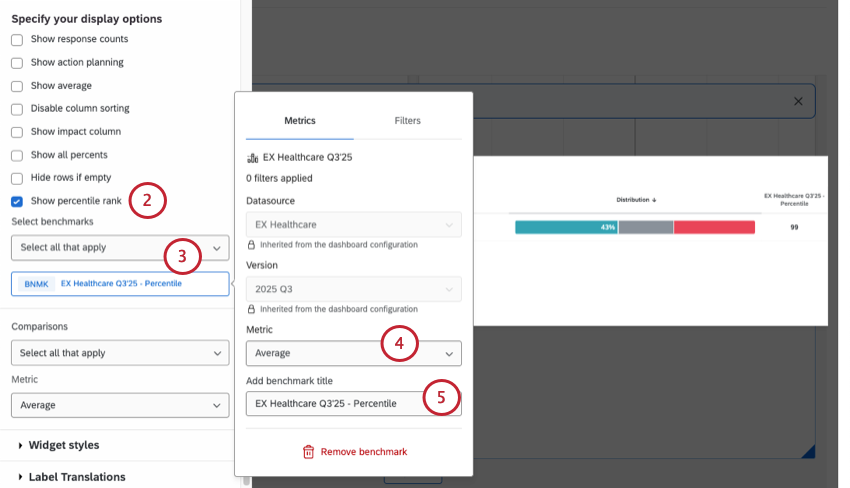Tick the Show average checkbox
Viewport: 850px width, 488px height.
[x=17, y=86]
